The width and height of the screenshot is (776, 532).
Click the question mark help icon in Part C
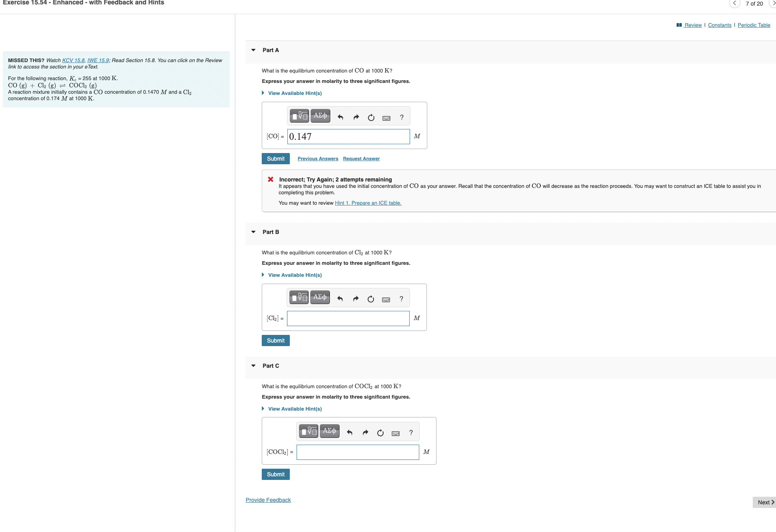coord(410,432)
